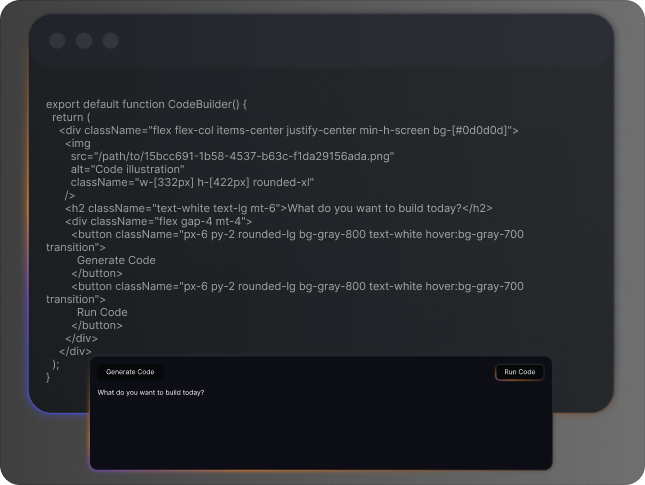Click the ');' line closing the return statement
The width and height of the screenshot is (645, 485).
56,364
